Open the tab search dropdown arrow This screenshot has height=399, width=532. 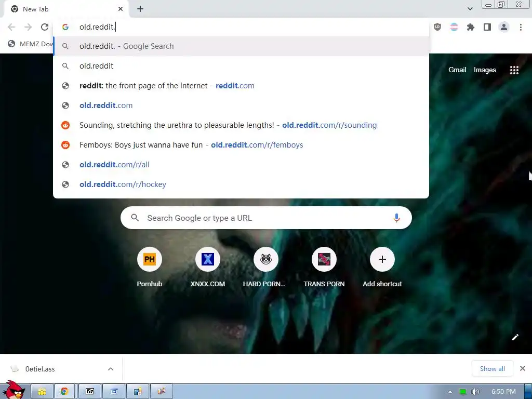[470, 9]
